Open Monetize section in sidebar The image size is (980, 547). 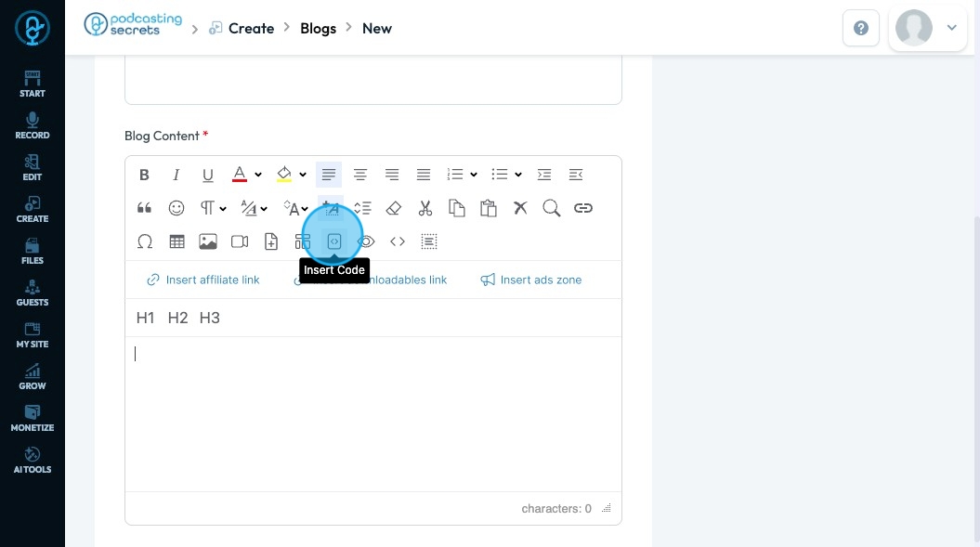tap(33, 419)
